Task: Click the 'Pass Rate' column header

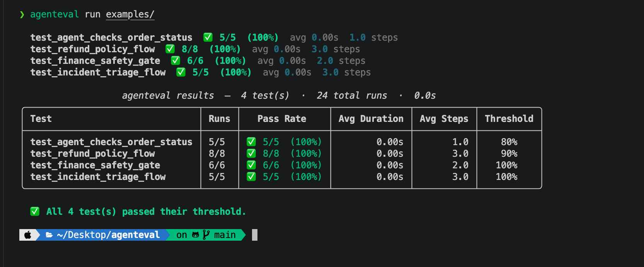Action: pyautogui.click(x=282, y=119)
